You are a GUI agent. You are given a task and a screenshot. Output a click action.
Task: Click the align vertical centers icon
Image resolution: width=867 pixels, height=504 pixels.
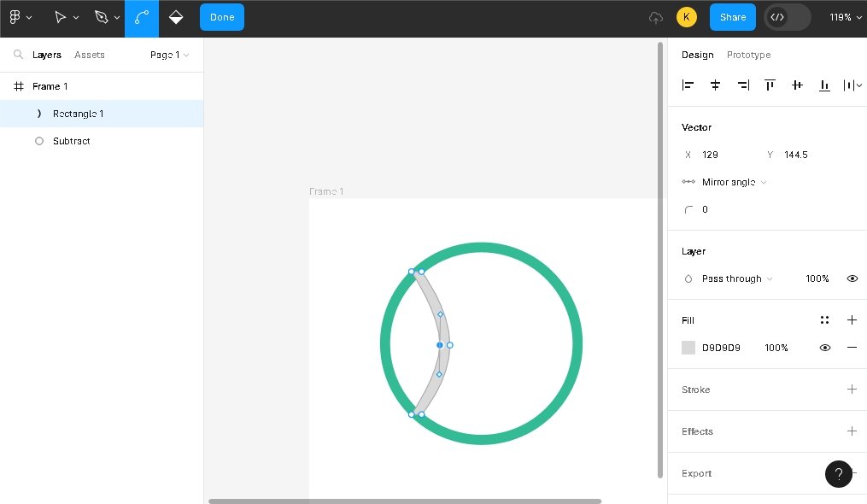coord(797,85)
